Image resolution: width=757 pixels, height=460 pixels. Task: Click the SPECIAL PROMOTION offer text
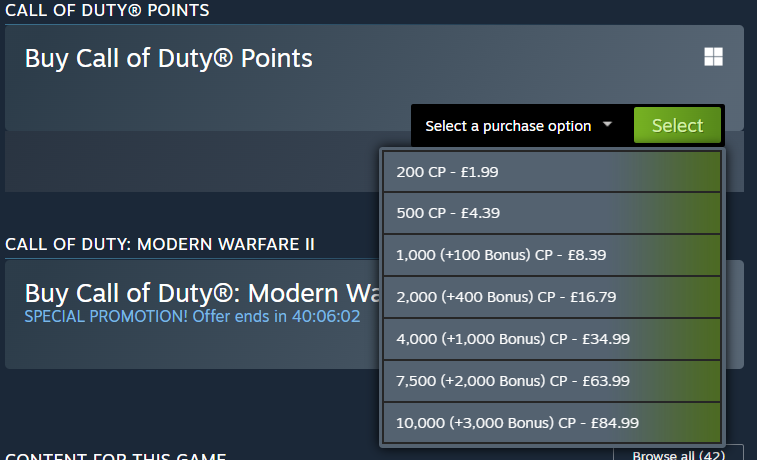tap(192, 317)
